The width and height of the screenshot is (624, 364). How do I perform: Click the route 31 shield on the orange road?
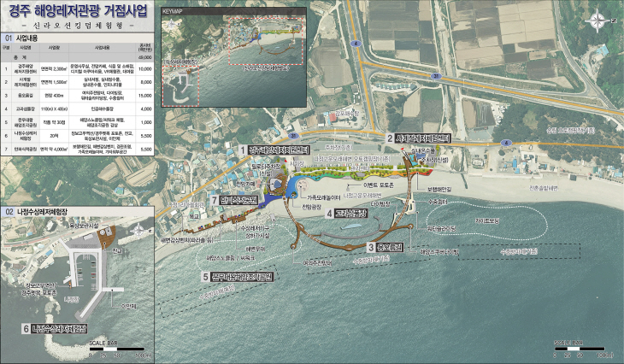tap(437, 76)
